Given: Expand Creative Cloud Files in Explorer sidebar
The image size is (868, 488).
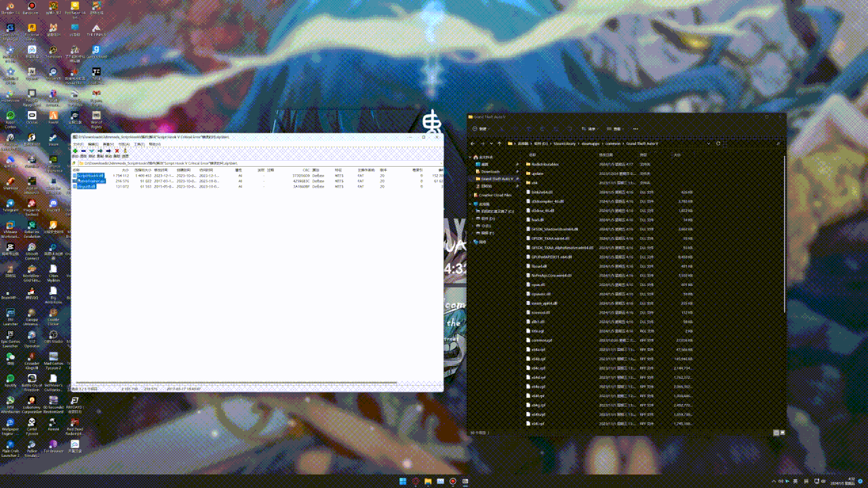Looking at the screenshot, I should point(470,195).
